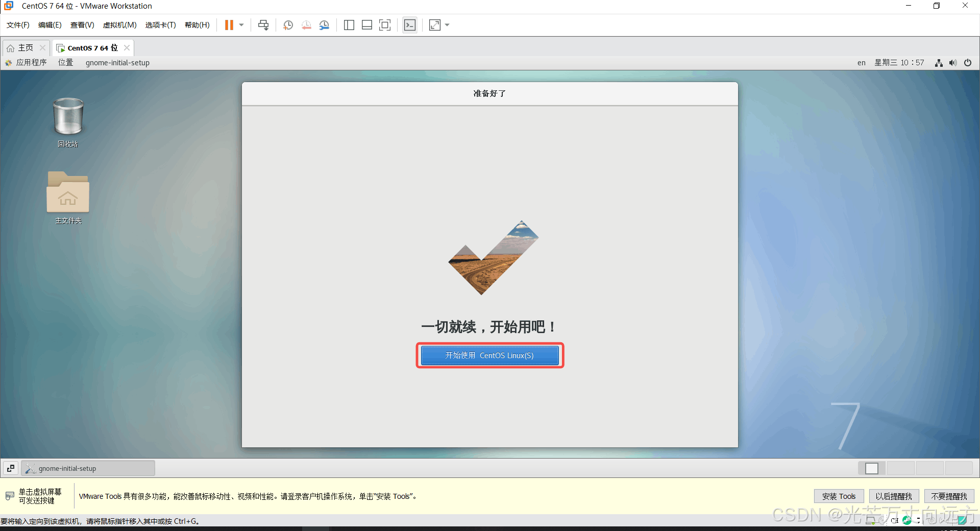Click the VMware Workstation logo in title bar
980x531 pixels.
pos(9,6)
